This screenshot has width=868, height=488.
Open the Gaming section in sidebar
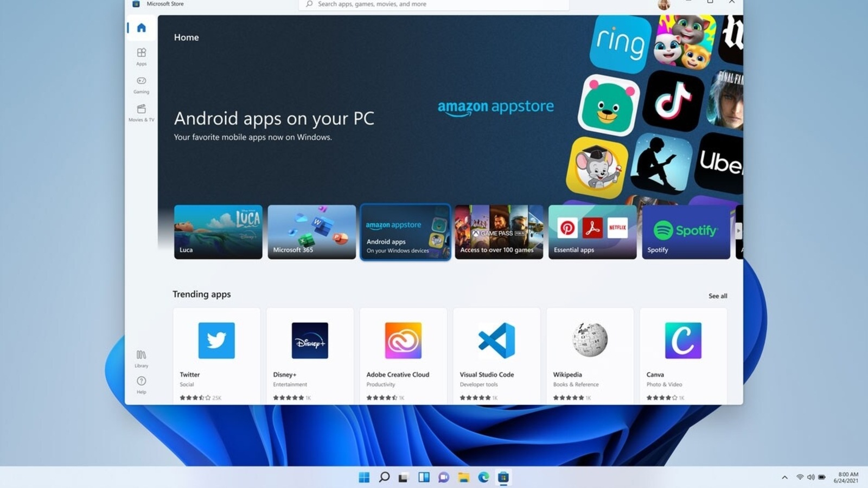(x=142, y=85)
